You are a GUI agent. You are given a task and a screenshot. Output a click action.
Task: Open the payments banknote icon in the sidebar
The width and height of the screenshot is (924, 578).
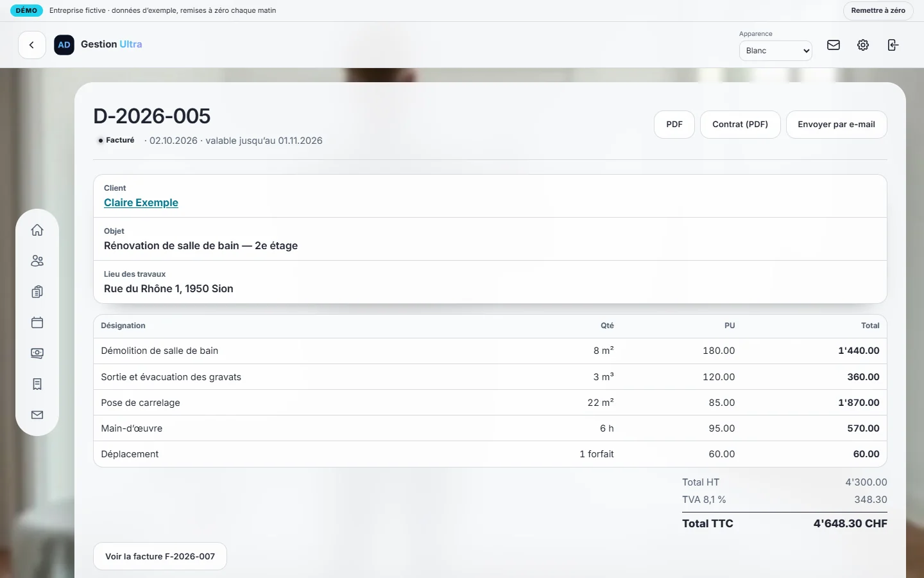point(37,353)
